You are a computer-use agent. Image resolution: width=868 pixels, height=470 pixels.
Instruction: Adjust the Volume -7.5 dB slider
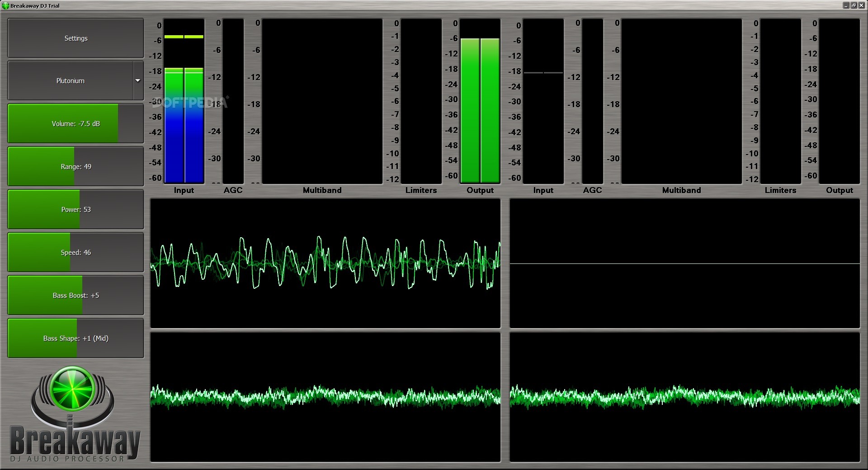[75, 124]
